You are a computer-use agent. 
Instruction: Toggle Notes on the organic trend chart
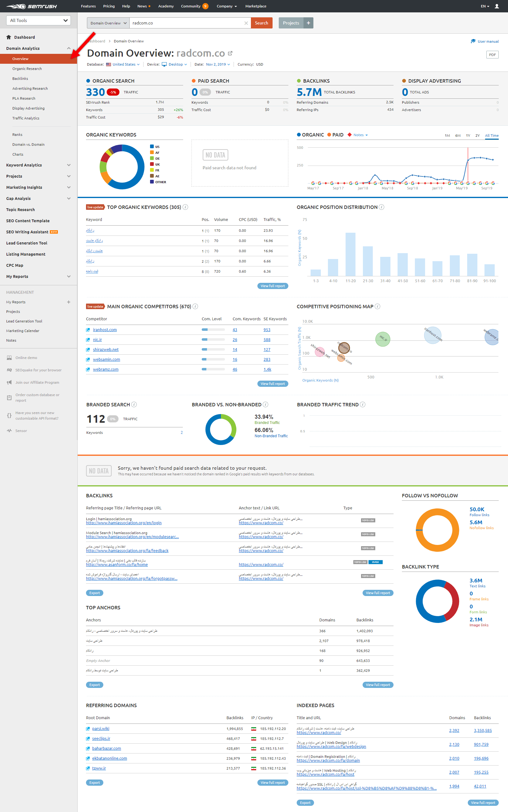pyautogui.click(x=358, y=135)
